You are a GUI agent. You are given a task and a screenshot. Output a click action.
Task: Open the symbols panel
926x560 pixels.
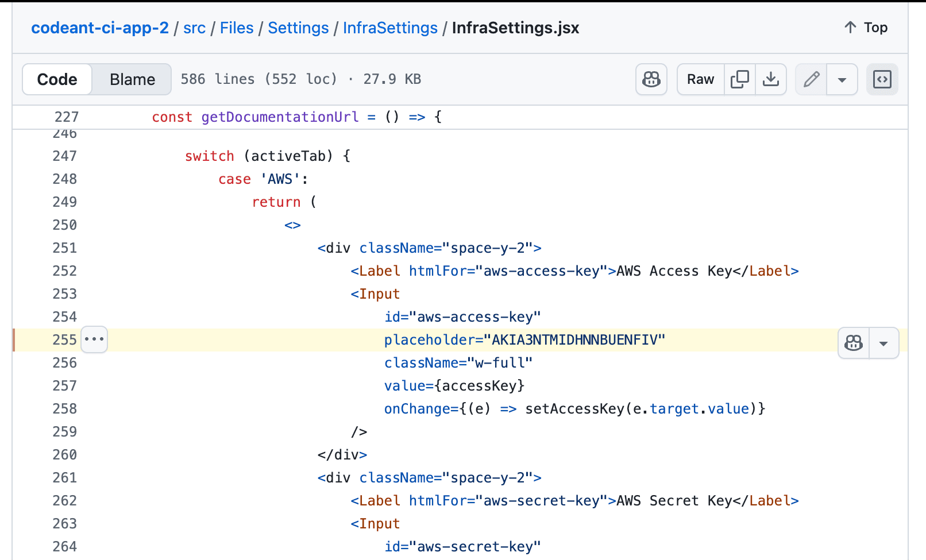(x=882, y=79)
